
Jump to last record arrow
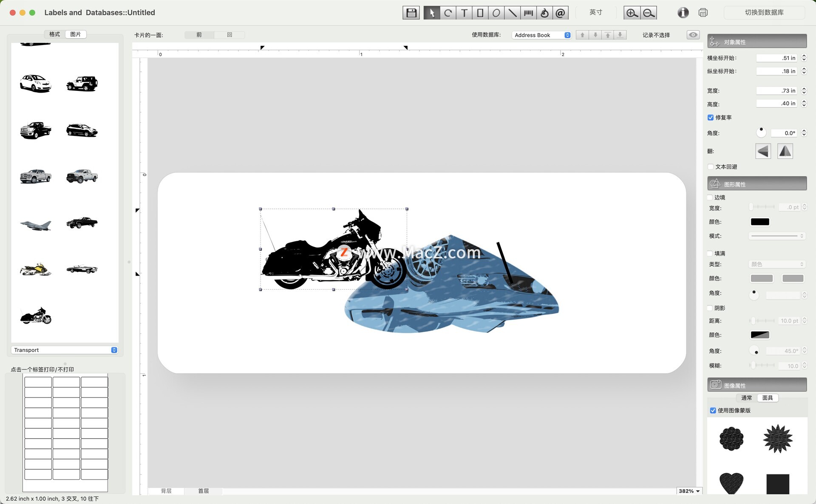[620, 35]
